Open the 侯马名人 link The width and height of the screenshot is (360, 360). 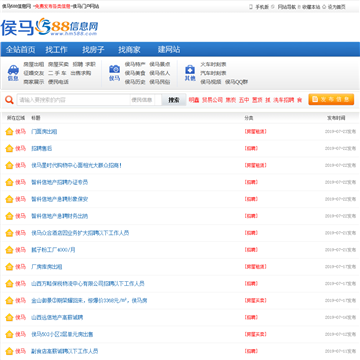(x=160, y=73)
